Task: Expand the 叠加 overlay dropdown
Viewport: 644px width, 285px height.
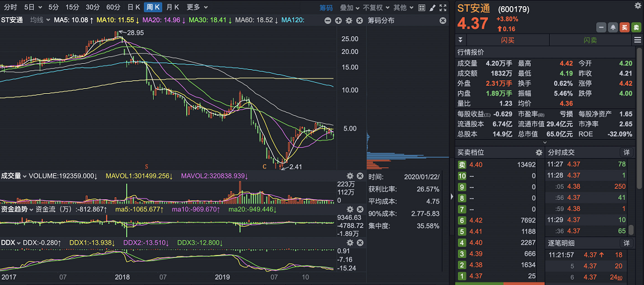Action: click(349, 7)
